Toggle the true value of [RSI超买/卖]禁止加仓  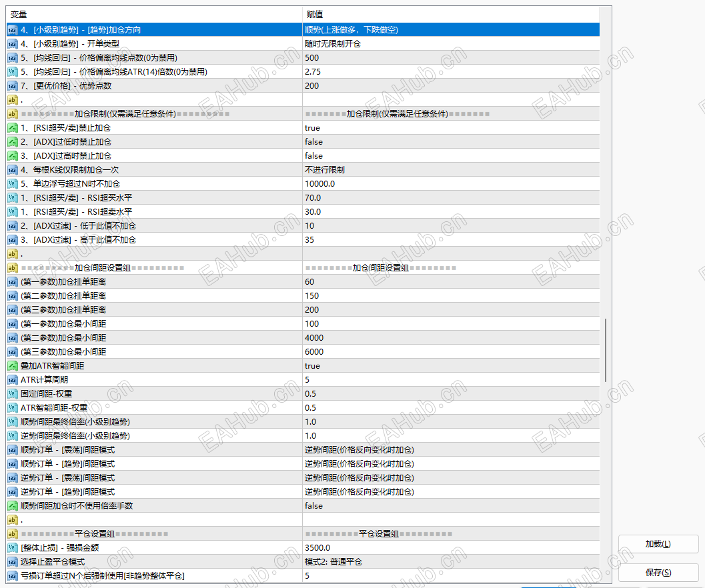451,128
